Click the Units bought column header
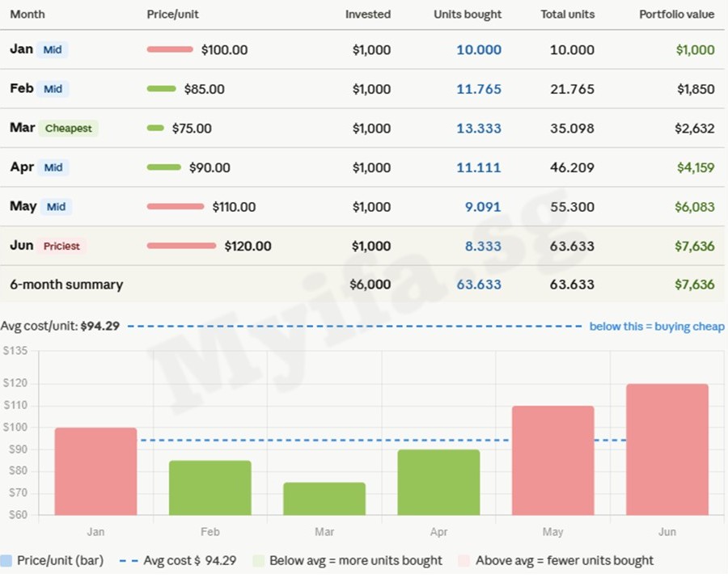Screen dimensions: 728x582 pyautogui.click(x=468, y=15)
